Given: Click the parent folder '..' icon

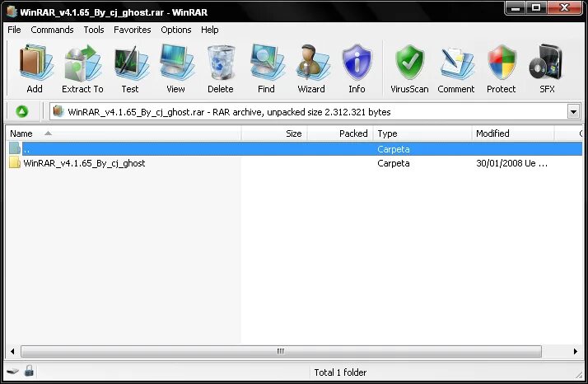Looking at the screenshot, I should coord(15,148).
